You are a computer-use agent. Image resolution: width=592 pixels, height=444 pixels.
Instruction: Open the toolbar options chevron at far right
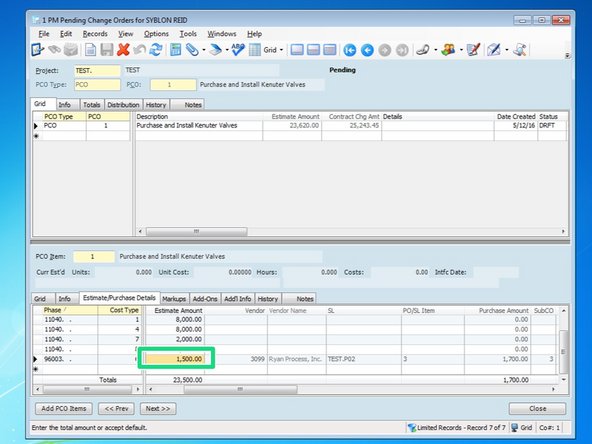pos(567,56)
